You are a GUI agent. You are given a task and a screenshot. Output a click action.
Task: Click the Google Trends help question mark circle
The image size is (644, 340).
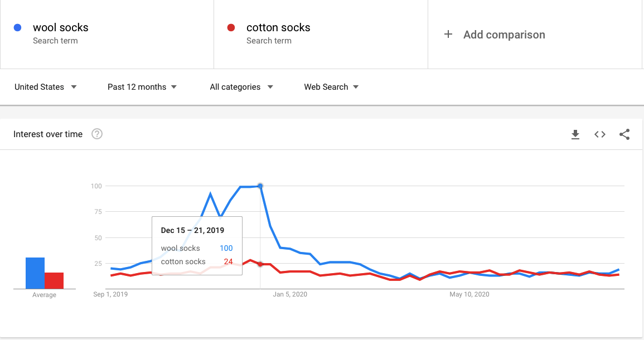[97, 134]
